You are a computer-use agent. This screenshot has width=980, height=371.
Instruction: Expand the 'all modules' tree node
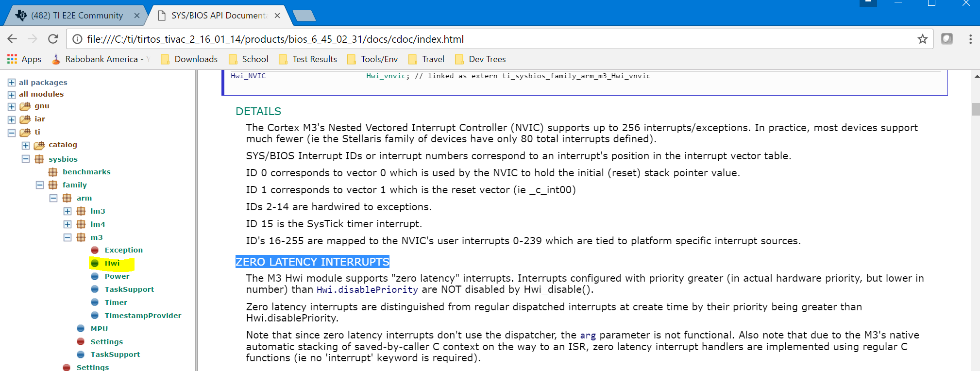(12, 95)
